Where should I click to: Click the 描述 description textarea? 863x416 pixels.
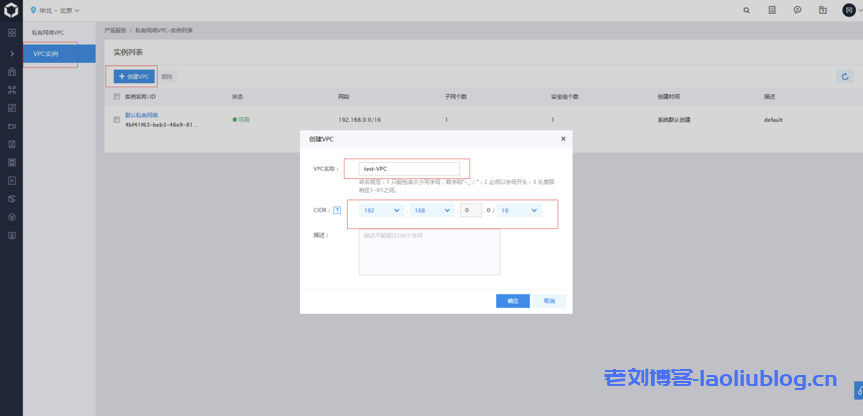(429, 251)
